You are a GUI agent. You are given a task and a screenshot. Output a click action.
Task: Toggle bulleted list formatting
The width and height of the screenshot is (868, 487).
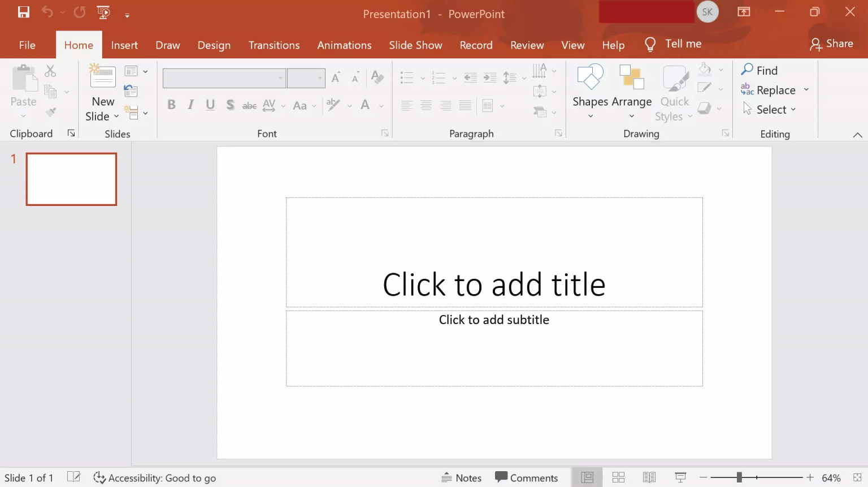(407, 77)
